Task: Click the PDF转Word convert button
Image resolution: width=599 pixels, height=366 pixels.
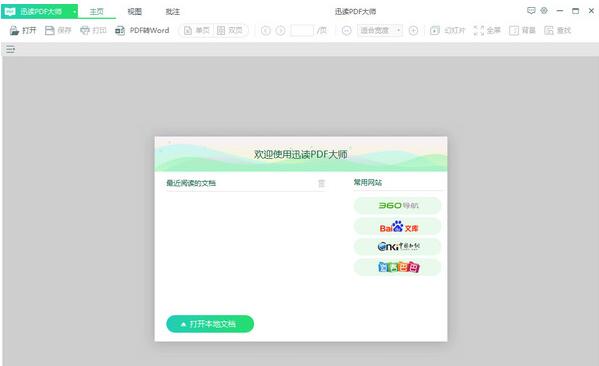Action: (x=142, y=31)
